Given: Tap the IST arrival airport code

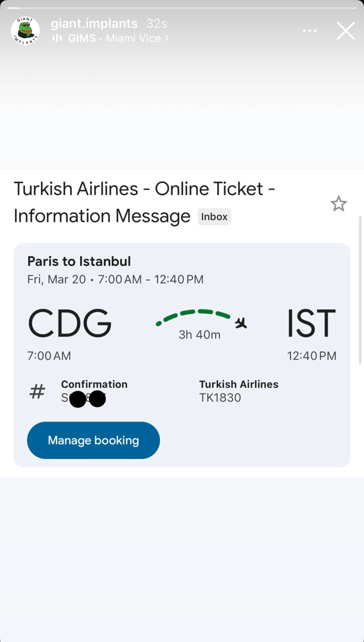Looking at the screenshot, I should (x=311, y=323).
